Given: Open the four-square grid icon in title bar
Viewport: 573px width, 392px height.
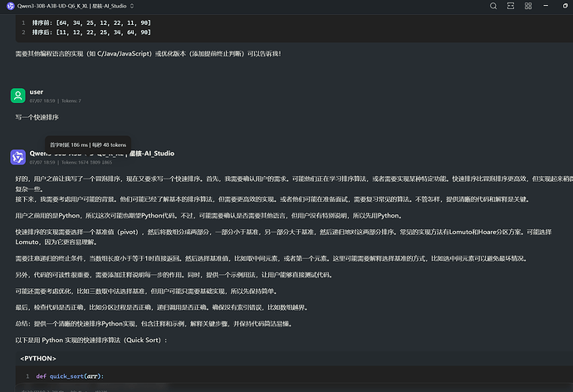Looking at the screenshot, I should click(x=528, y=6).
